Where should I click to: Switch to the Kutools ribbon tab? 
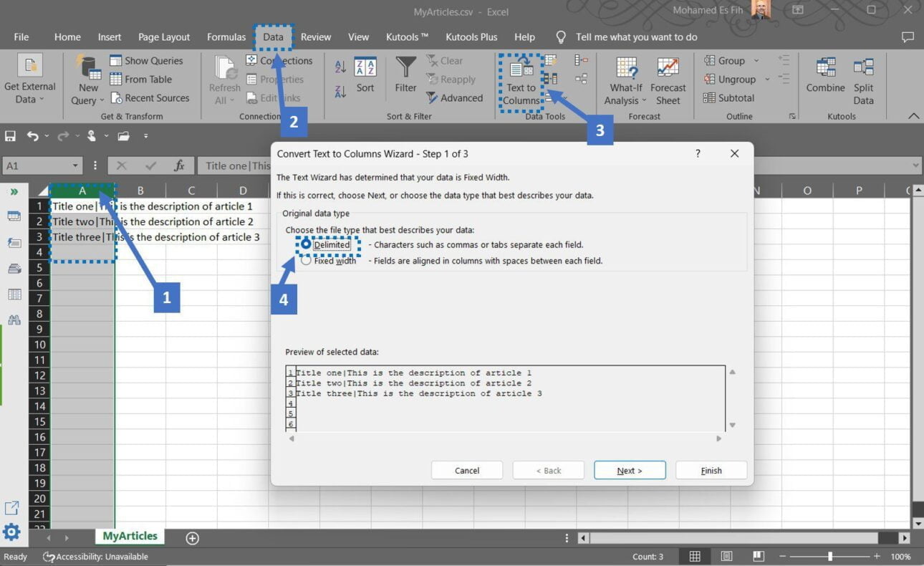click(406, 37)
